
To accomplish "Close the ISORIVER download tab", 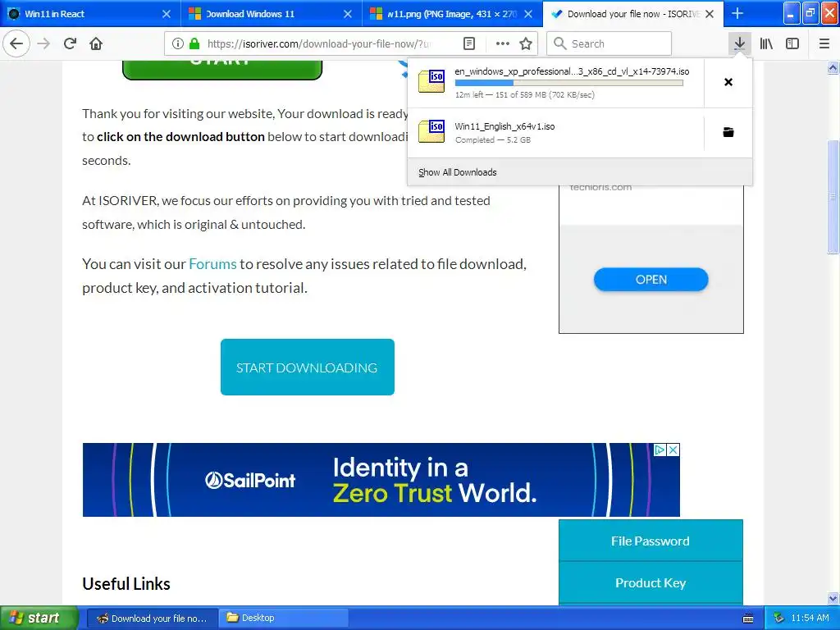I will [710, 14].
